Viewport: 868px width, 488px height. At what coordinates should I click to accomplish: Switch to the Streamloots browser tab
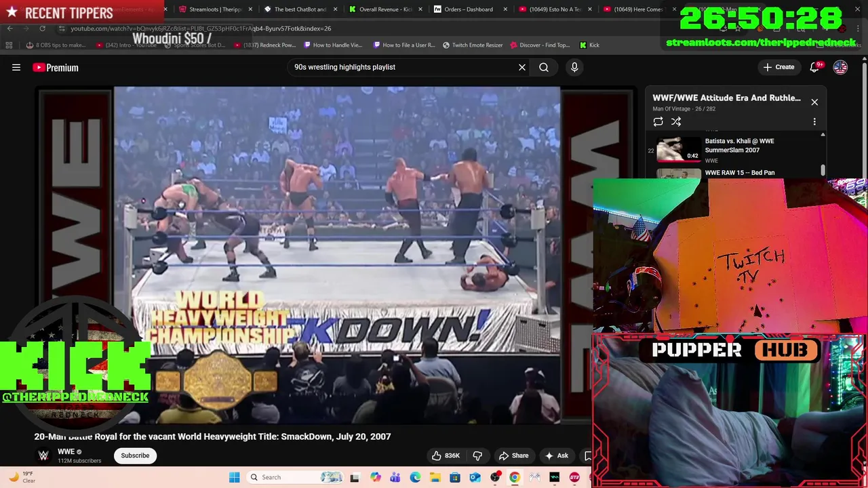click(x=216, y=9)
